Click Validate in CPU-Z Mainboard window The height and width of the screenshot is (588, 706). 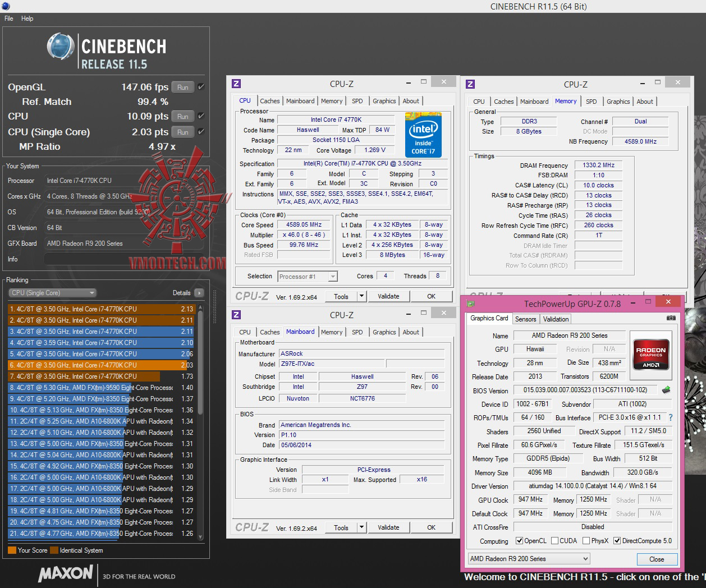point(388,527)
